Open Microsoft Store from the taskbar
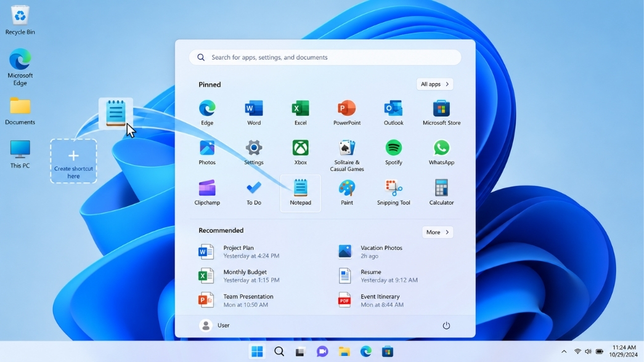 (387, 352)
